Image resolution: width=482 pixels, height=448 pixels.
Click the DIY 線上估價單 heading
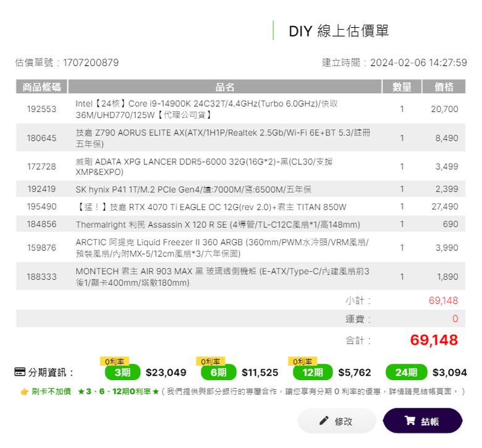point(339,31)
